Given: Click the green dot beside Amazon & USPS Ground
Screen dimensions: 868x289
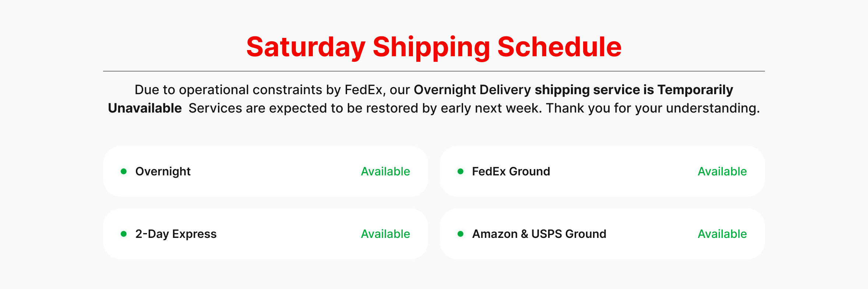Looking at the screenshot, I should pos(460,234).
